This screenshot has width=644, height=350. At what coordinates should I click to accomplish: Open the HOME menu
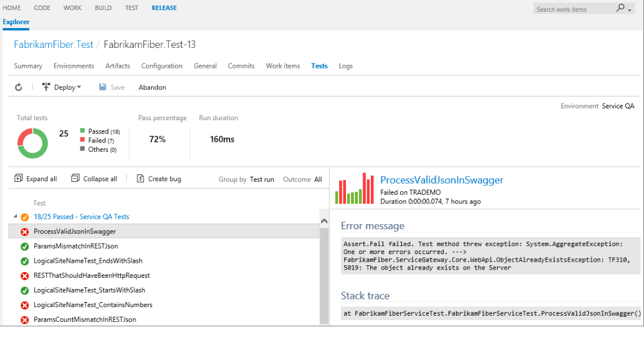pos(11,8)
